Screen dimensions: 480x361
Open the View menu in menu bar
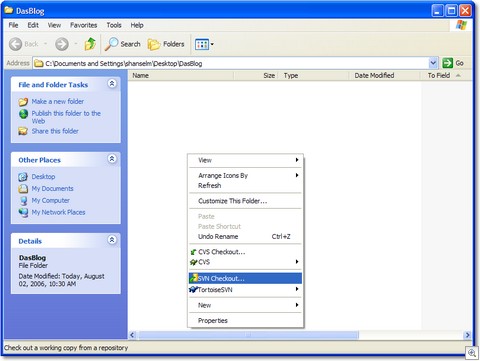click(54, 25)
